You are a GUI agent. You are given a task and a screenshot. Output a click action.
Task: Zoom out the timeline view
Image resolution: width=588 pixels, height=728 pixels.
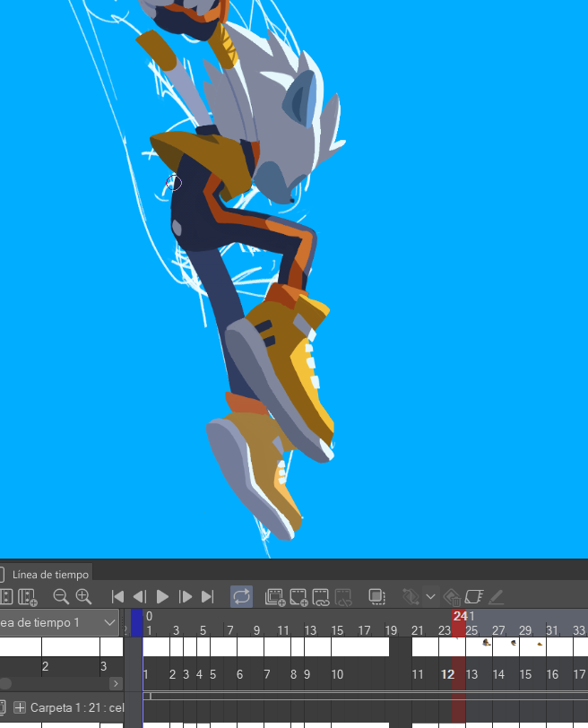click(61, 596)
